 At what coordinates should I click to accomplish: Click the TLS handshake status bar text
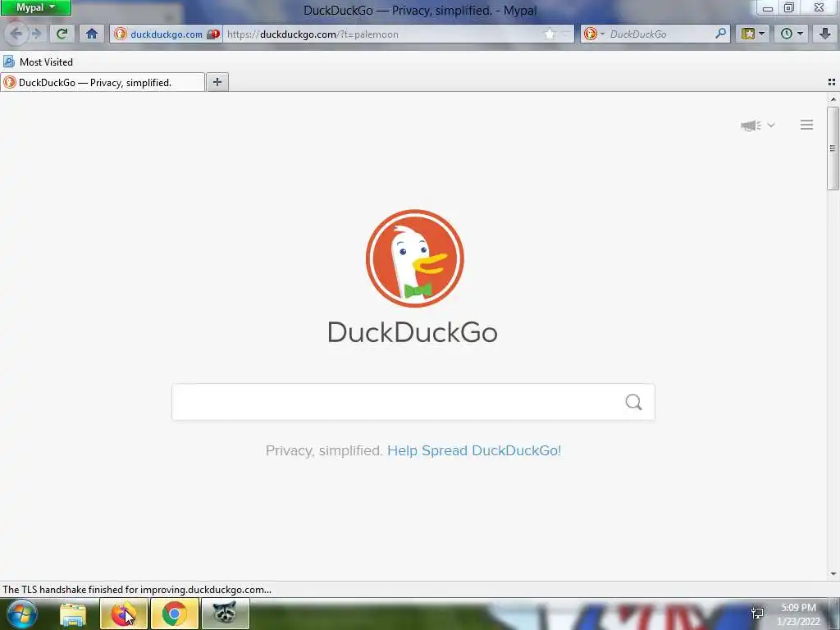137,590
